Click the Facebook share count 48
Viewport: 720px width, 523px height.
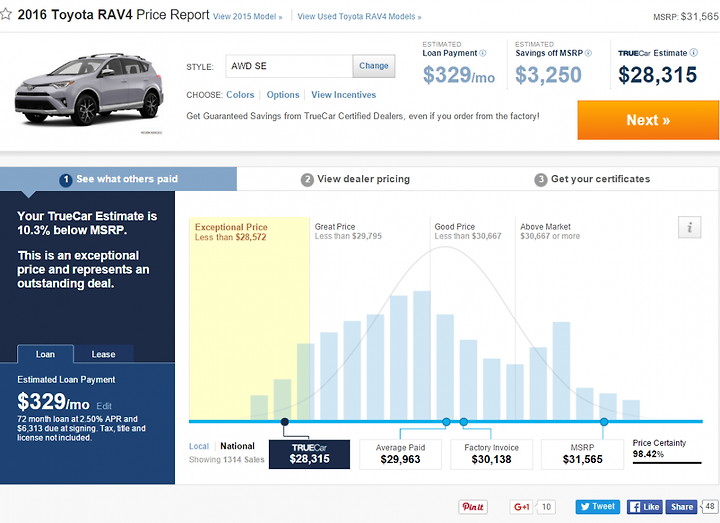tap(710, 506)
